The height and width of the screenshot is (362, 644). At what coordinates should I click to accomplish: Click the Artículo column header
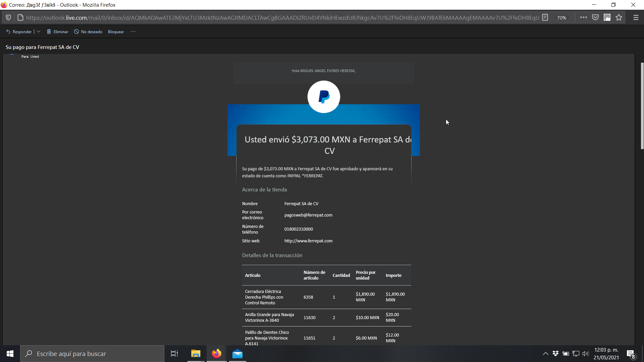tap(253, 276)
